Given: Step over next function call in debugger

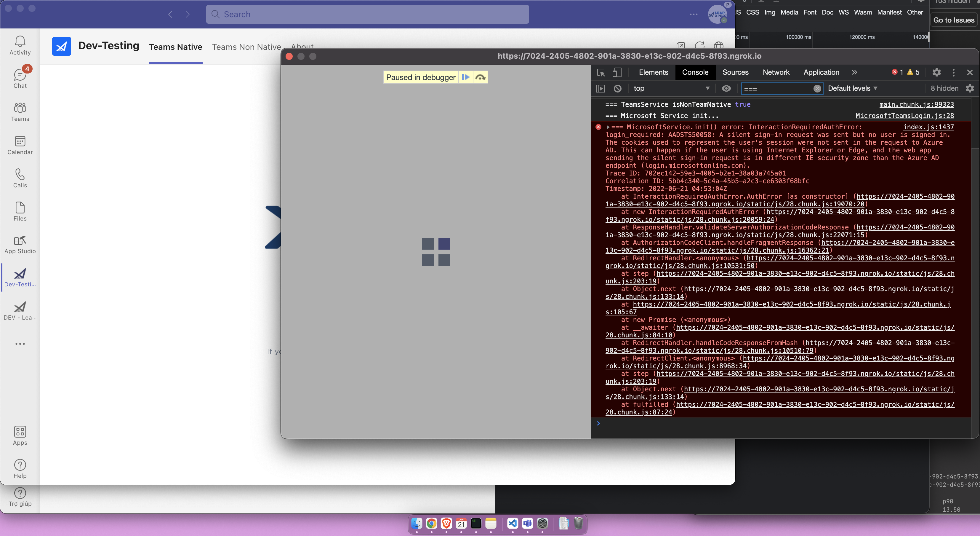Looking at the screenshot, I should click(x=481, y=77).
